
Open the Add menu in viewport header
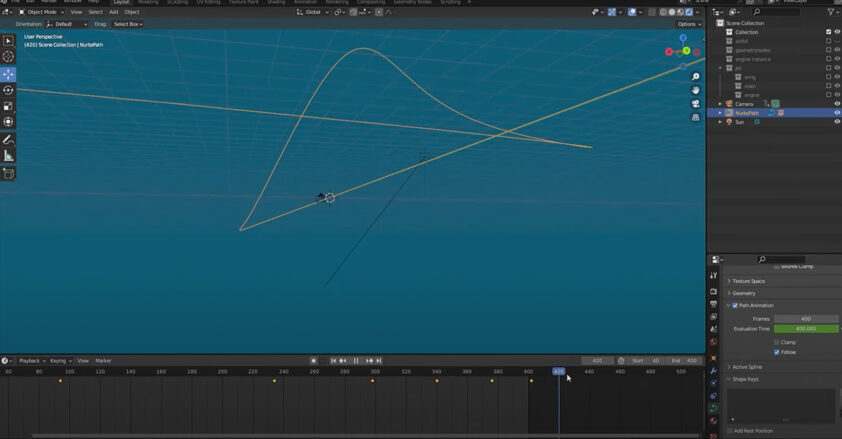click(112, 12)
